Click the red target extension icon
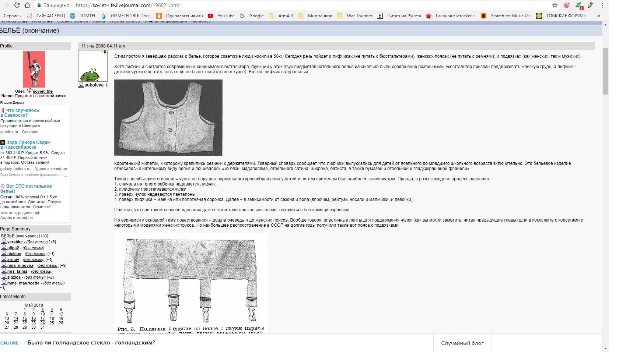 pyautogui.click(x=567, y=5)
